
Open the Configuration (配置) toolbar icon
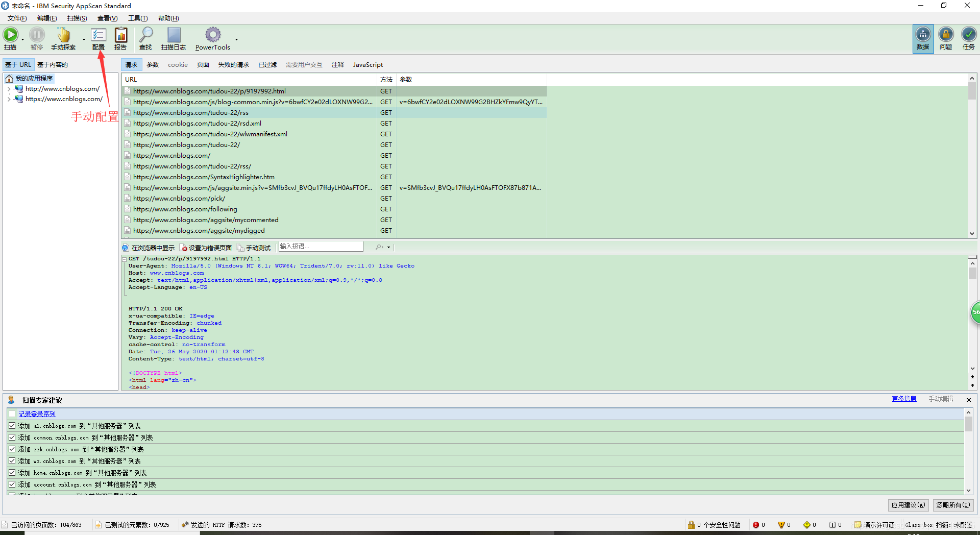point(99,35)
